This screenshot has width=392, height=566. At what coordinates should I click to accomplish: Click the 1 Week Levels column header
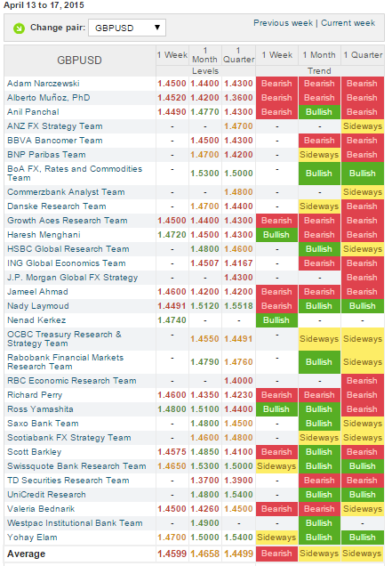(x=172, y=55)
